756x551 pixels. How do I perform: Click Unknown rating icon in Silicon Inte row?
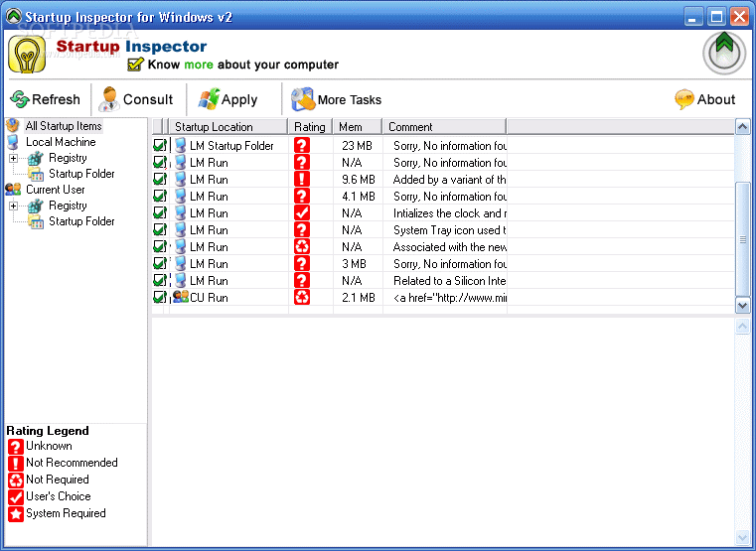point(302,280)
